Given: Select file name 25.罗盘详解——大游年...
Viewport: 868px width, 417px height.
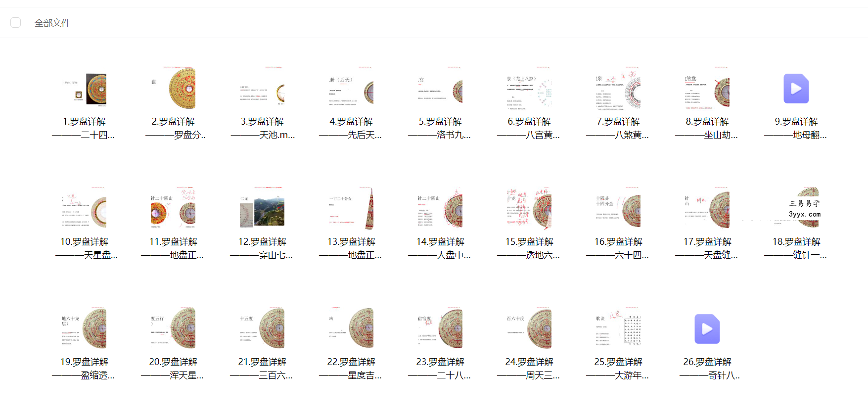Looking at the screenshot, I should pyautogui.click(x=618, y=369).
